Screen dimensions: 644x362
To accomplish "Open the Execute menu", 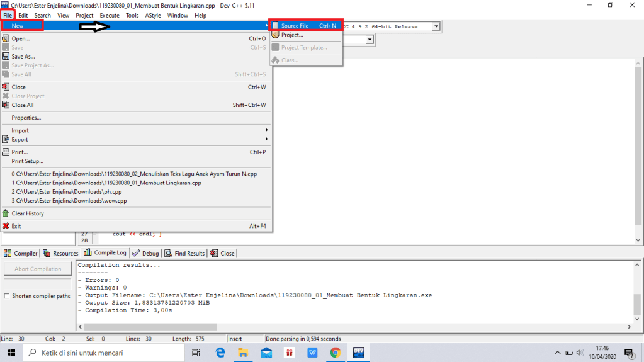I will pyautogui.click(x=109, y=15).
